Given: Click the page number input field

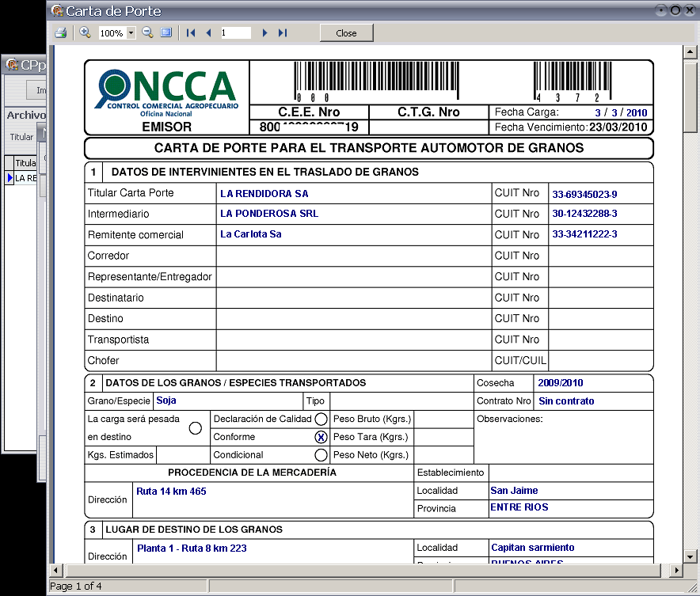Looking at the screenshot, I should click(x=236, y=32).
